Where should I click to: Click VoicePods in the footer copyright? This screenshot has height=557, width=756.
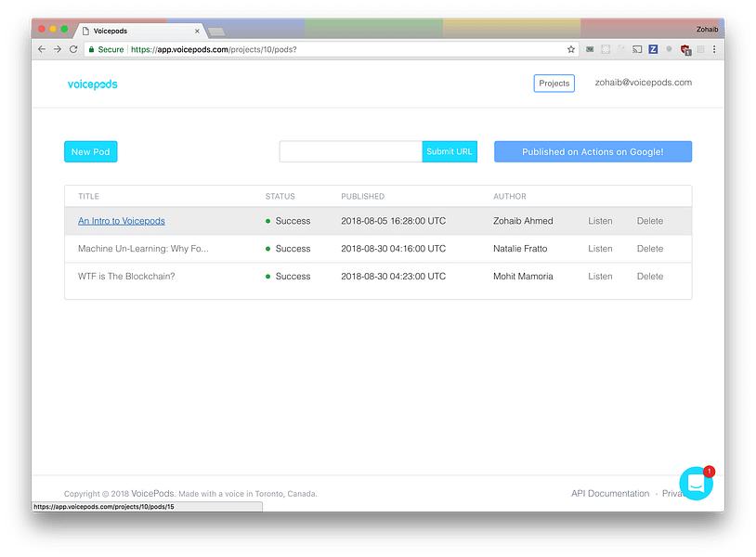pos(152,493)
